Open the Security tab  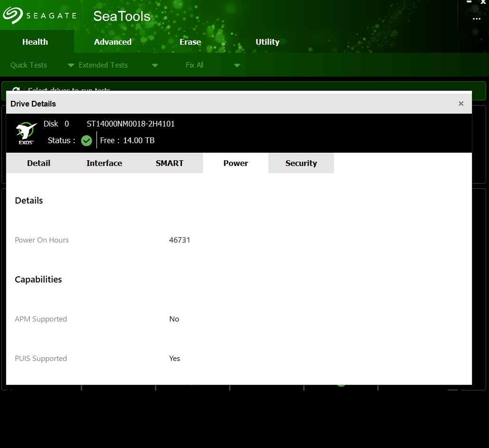[x=301, y=163]
